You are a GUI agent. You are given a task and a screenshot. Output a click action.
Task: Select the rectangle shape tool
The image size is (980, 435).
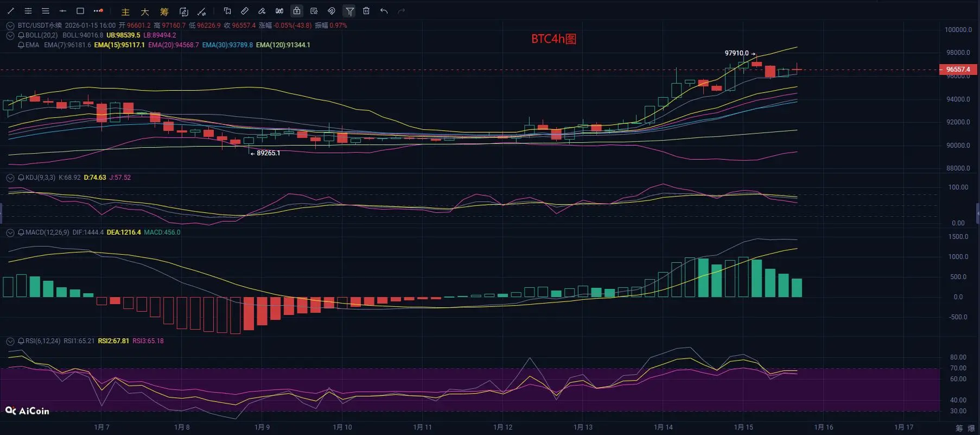point(80,11)
